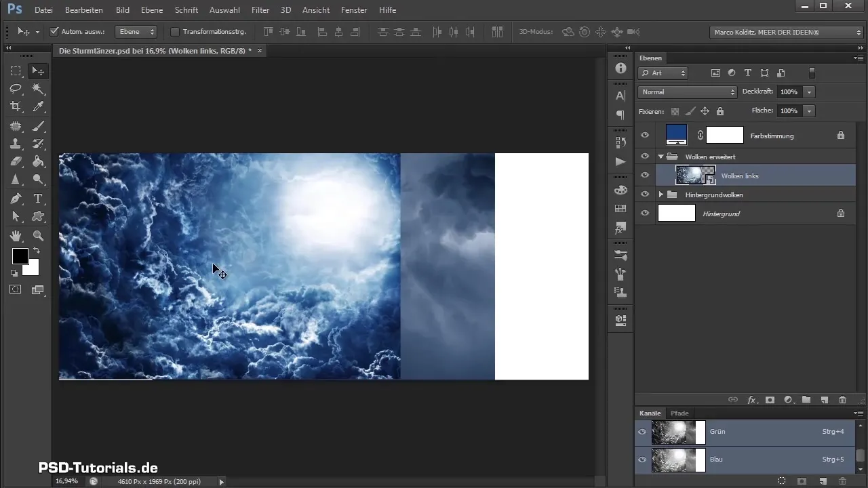Hide the Hintergrundwolken group

pyautogui.click(x=645, y=195)
